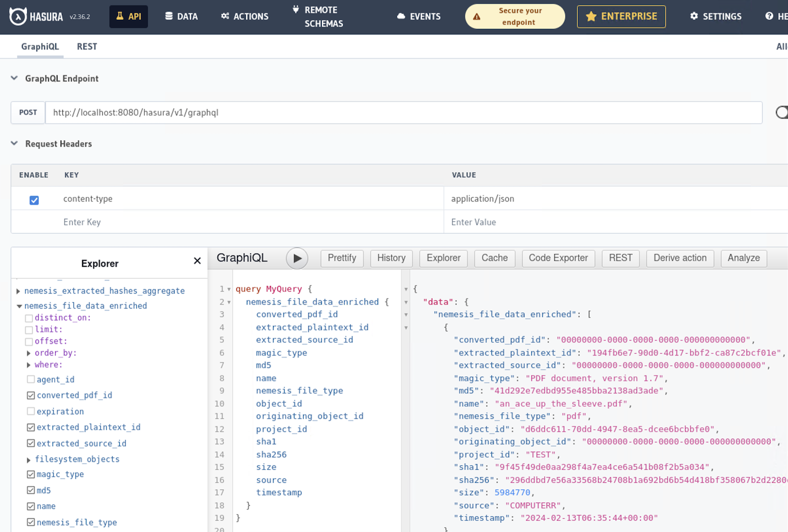Open the DATA section
This screenshot has height=532, width=788.
181,16
